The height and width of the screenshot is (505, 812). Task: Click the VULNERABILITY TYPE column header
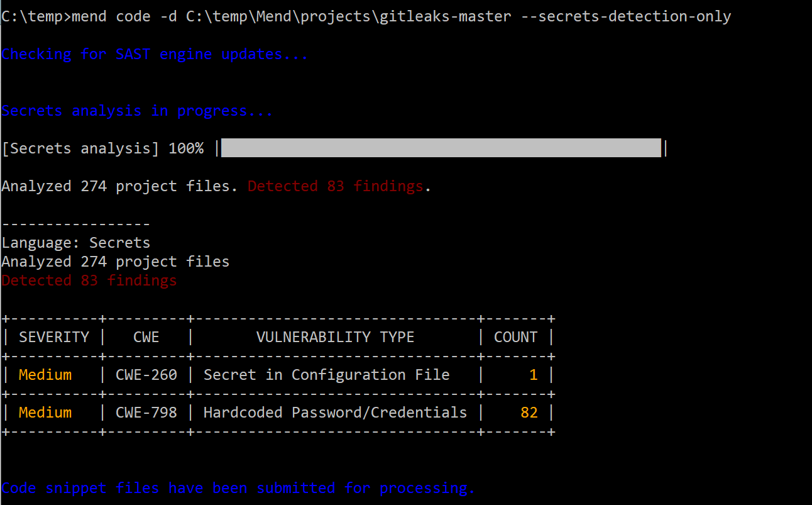[x=336, y=337]
